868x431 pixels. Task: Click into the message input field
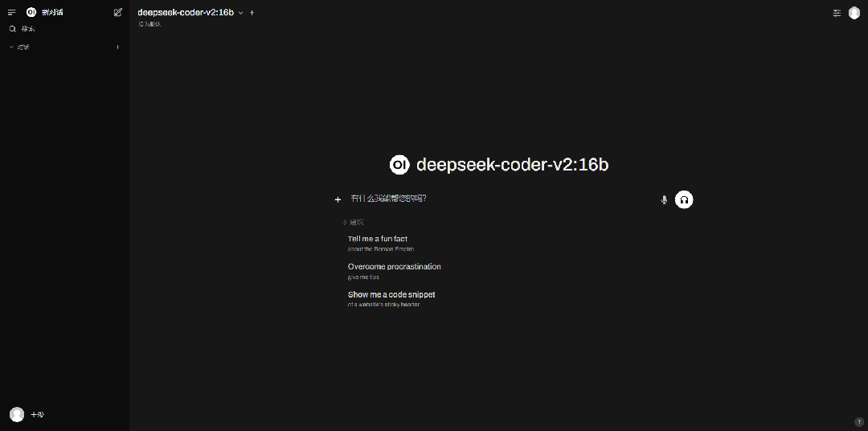coord(498,199)
